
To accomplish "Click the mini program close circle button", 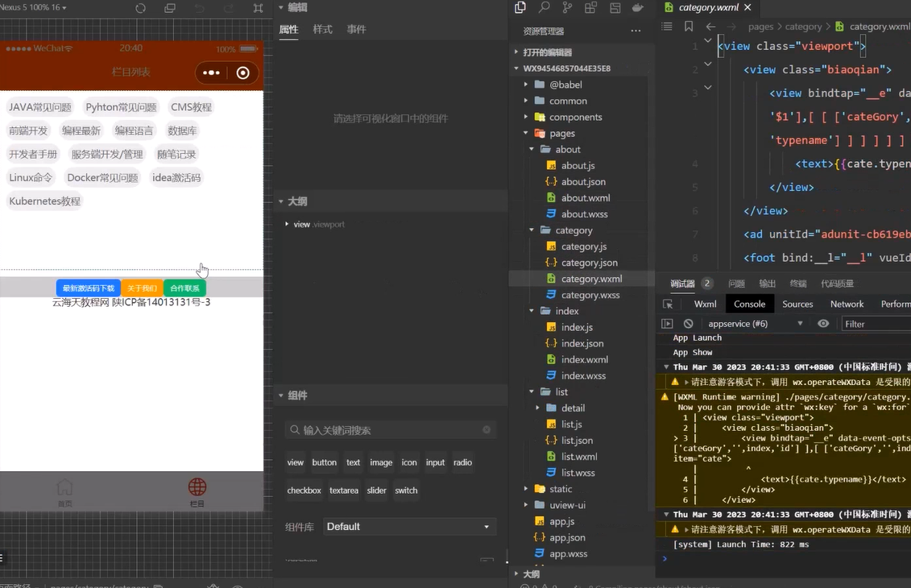I will (243, 72).
